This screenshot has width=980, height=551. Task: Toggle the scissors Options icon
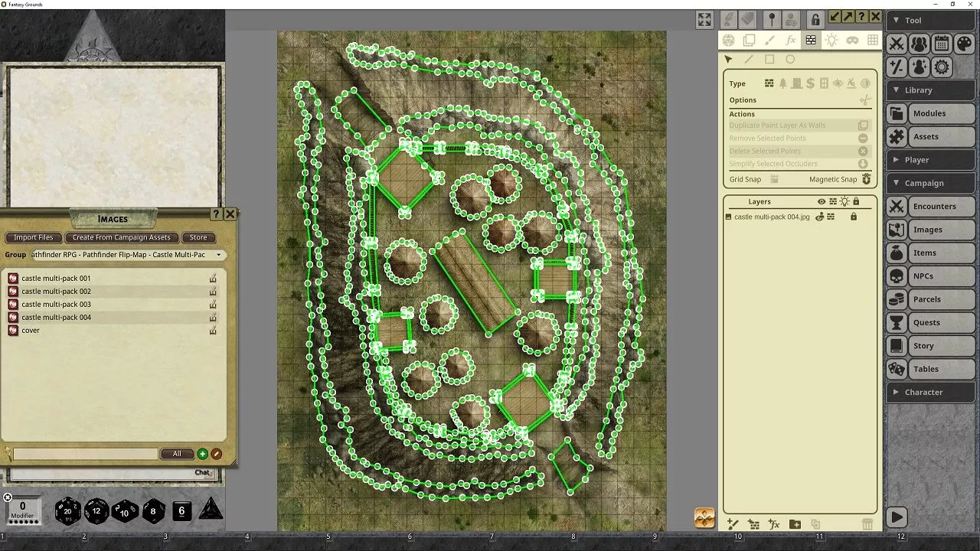[x=865, y=99]
